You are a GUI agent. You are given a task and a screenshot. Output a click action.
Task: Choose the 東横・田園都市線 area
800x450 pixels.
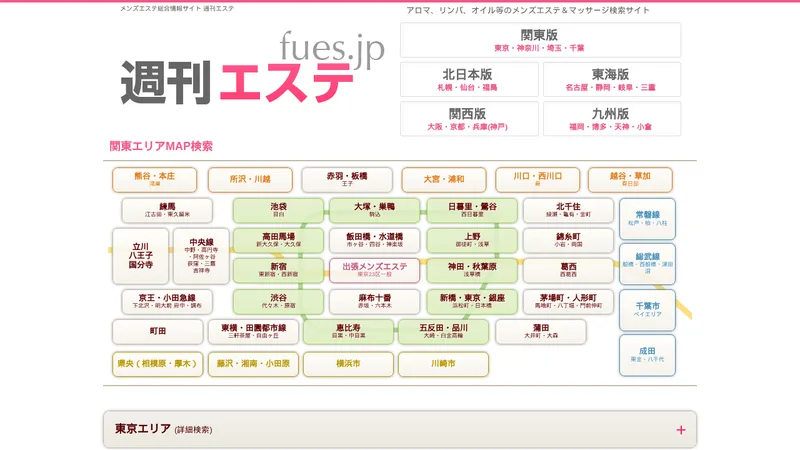(x=253, y=332)
